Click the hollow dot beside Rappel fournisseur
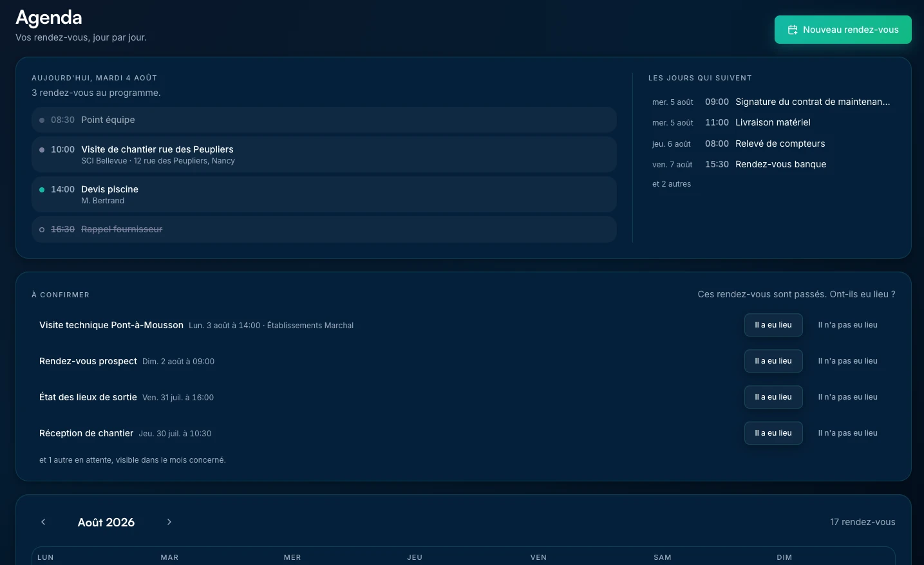Viewport: 924px width, 565px height. pyautogui.click(x=42, y=230)
